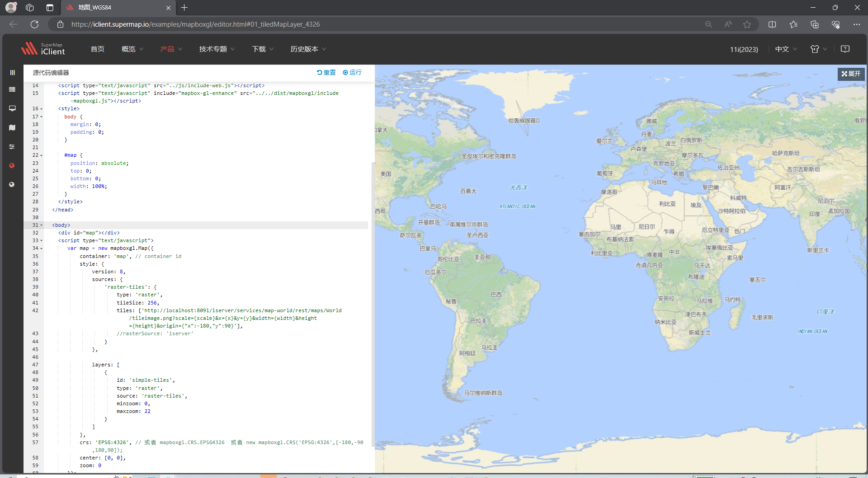Select the white globe icon in sidebar
The image size is (868, 478).
coord(12,184)
